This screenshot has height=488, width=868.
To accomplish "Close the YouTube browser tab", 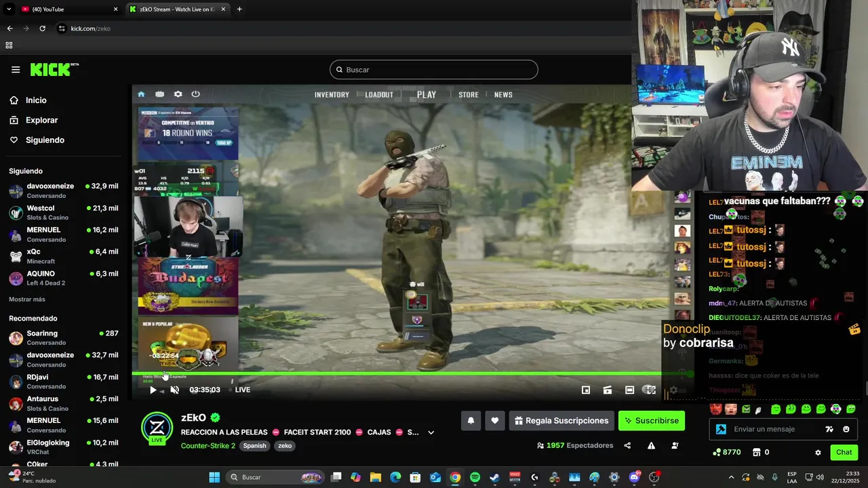I will coord(115,9).
